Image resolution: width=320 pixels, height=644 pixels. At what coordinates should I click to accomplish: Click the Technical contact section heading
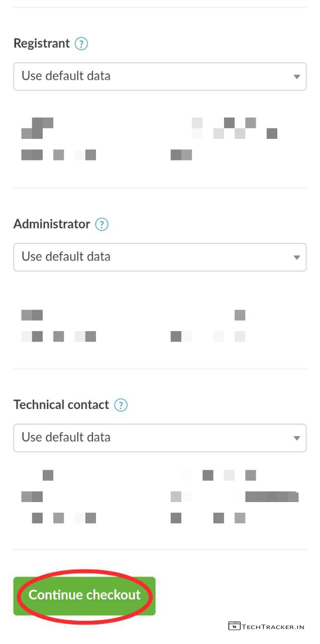click(x=61, y=405)
